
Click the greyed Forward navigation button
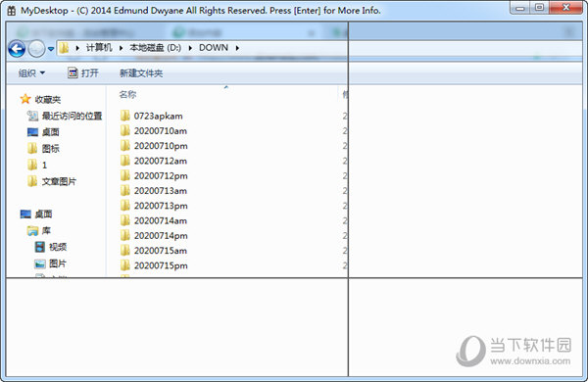point(37,49)
